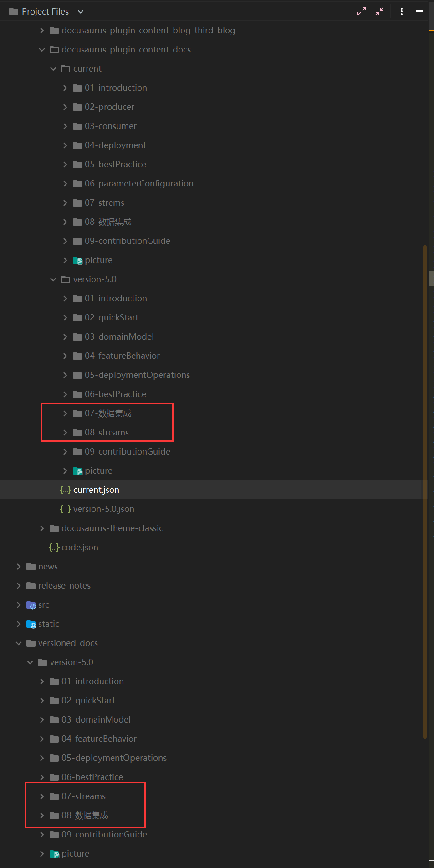The width and height of the screenshot is (434, 868).
Task: Open the three-dot options menu
Action: pos(402,12)
